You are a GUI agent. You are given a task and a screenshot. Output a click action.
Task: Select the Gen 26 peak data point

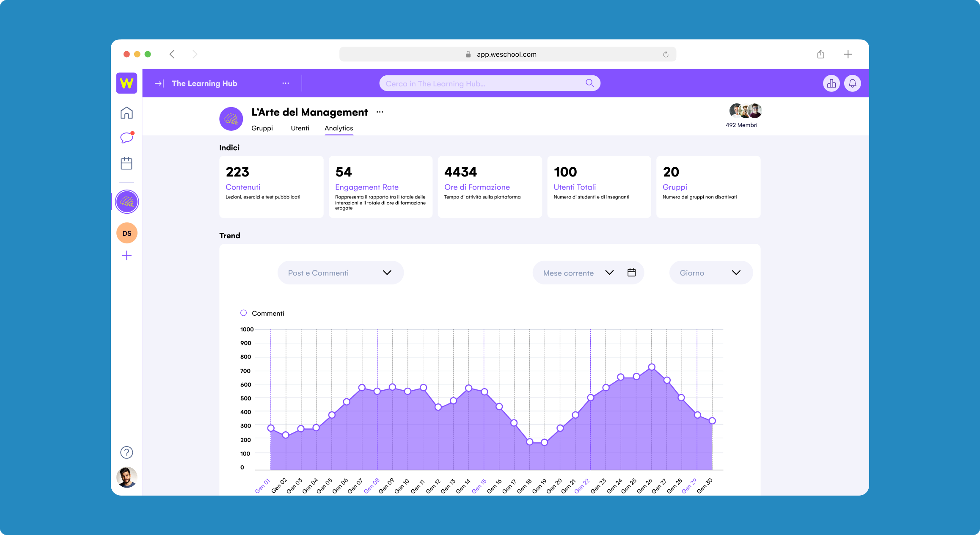(x=652, y=367)
